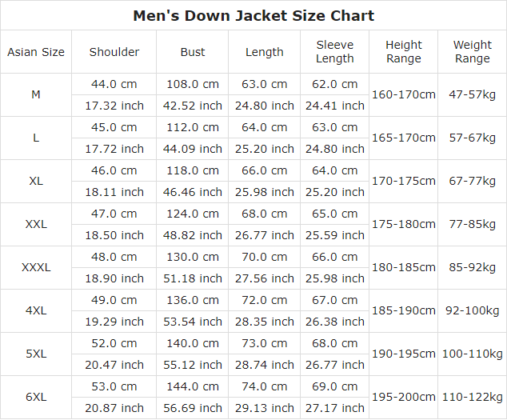Image resolution: width=507 pixels, height=420 pixels.
Task: Click the 44.0 cm shoulder cell
Action: point(114,84)
